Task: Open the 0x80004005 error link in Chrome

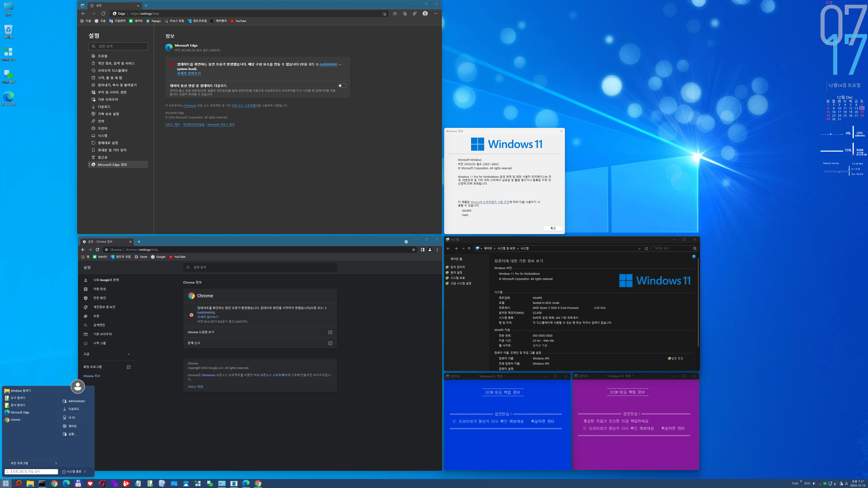Action: point(205,312)
